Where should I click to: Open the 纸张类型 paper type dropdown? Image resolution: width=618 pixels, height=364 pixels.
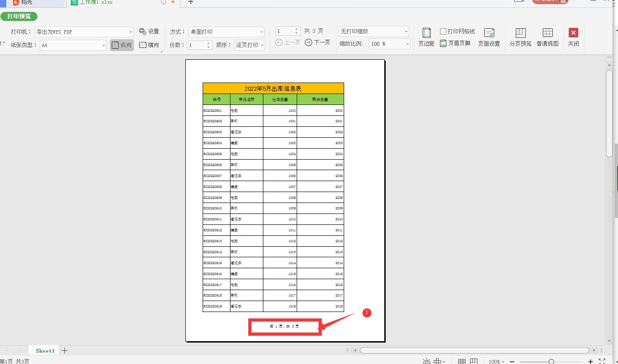[72, 45]
